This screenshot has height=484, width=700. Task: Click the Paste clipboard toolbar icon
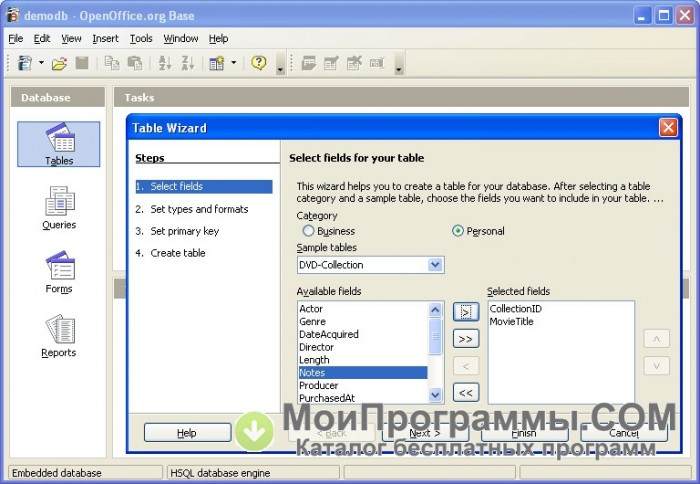pyautogui.click(x=135, y=63)
